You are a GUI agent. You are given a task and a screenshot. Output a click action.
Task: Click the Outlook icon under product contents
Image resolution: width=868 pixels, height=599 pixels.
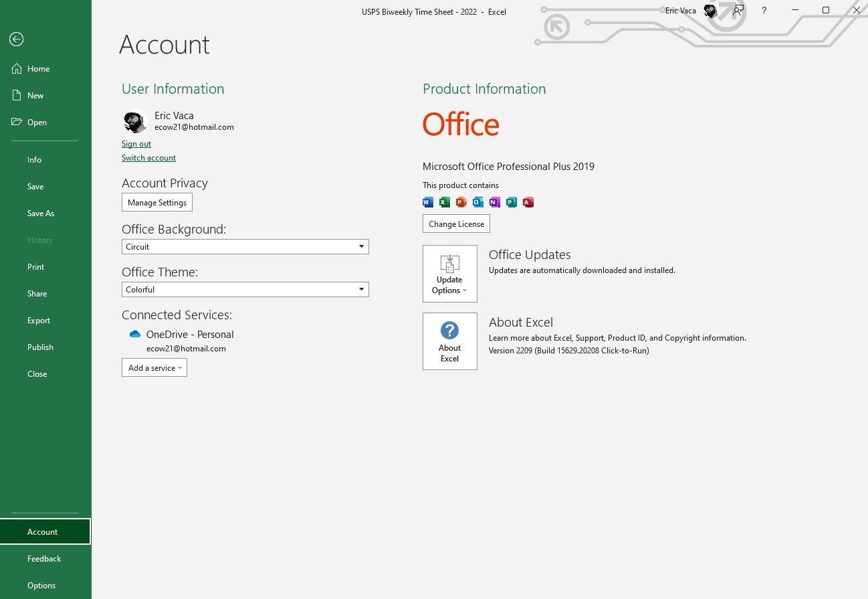[x=478, y=202]
